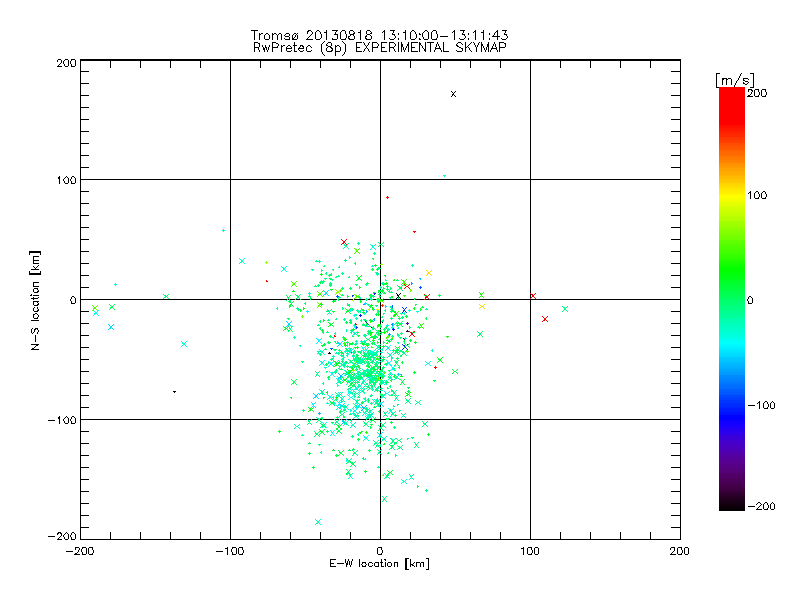Screen dimensions: 800x600
Task: Click the subtitle 'RwPretec (8p) EXPERIMENTAL SKYMAP'
Action: click(379, 48)
